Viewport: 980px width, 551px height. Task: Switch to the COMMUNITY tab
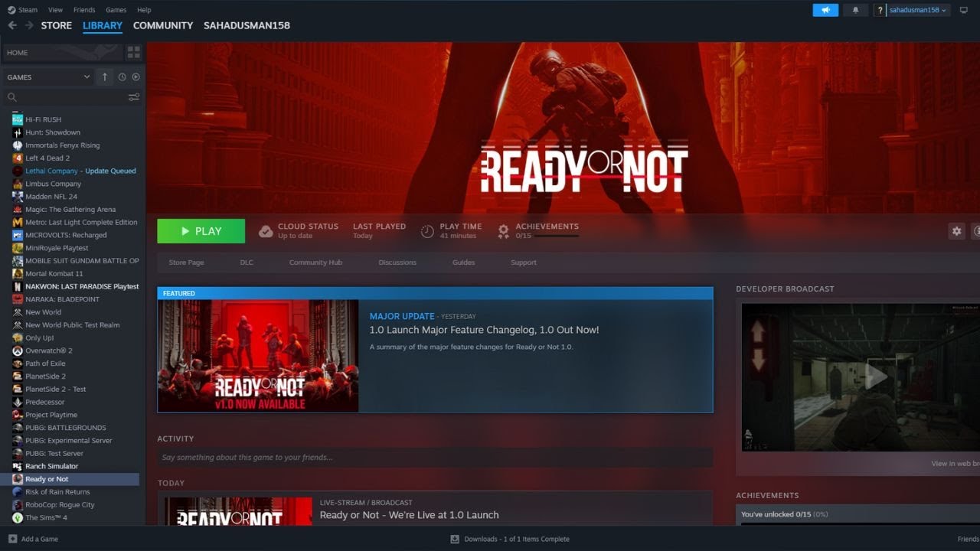163,25
